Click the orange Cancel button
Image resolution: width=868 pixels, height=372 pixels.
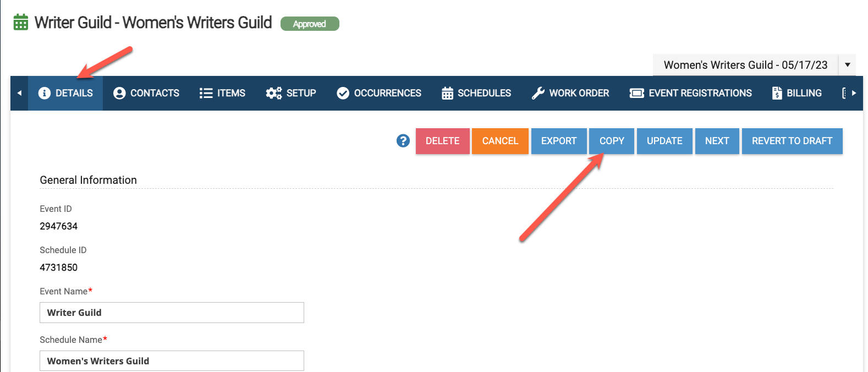click(500, 141)
